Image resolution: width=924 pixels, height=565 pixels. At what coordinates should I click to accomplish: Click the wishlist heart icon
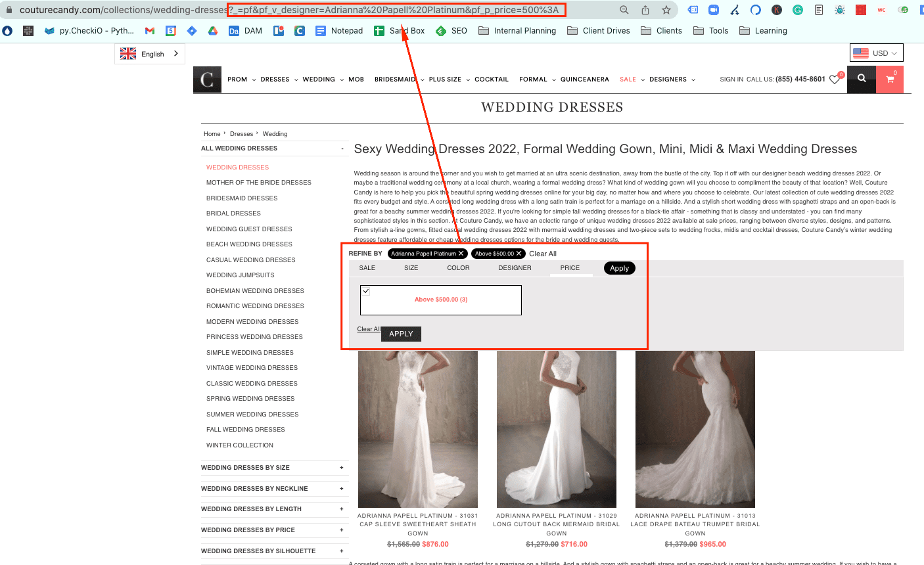click(835, 79)
